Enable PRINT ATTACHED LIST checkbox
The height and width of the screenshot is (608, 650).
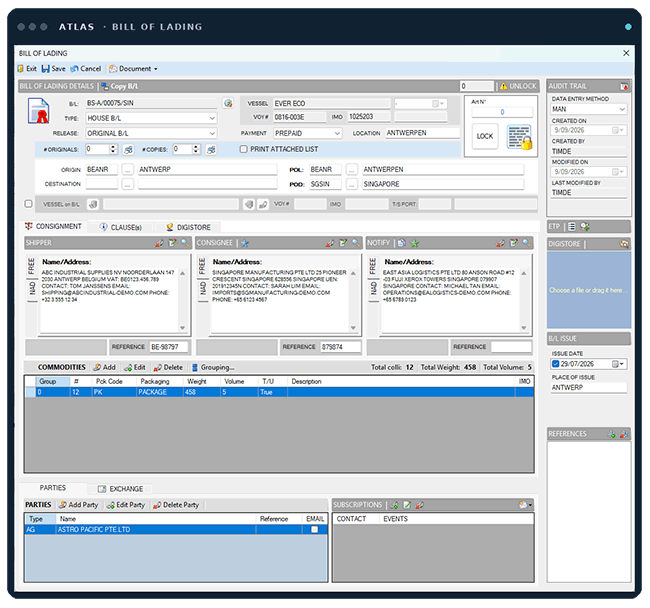point(244,149)
